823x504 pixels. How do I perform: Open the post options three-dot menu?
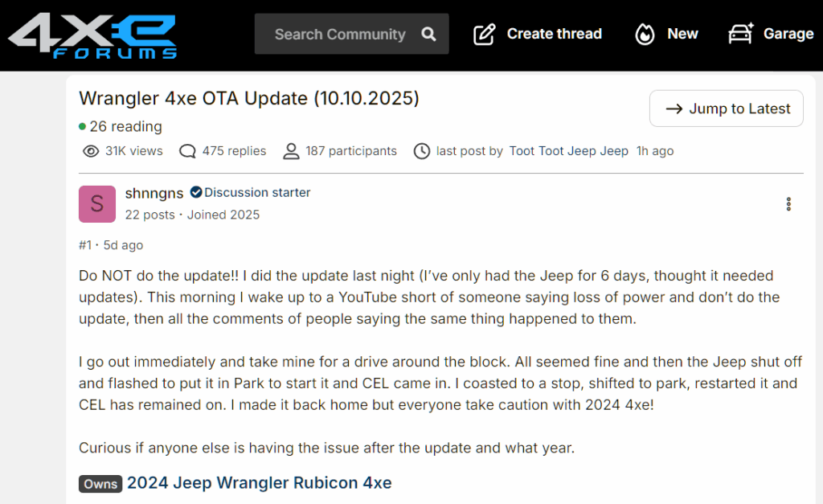[788, 204]
